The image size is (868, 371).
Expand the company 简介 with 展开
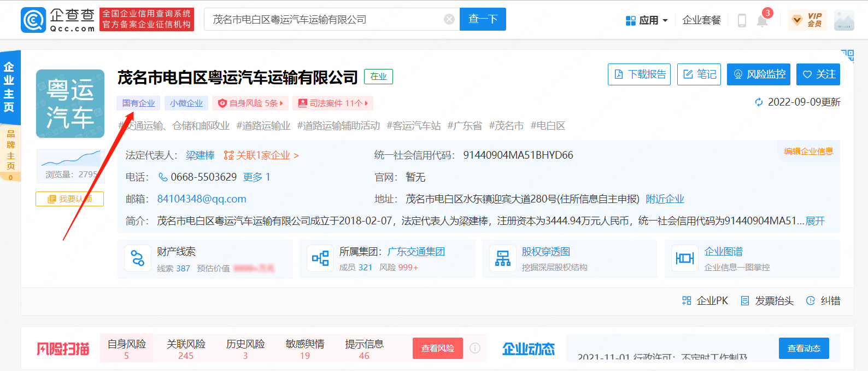click(815, 221)
